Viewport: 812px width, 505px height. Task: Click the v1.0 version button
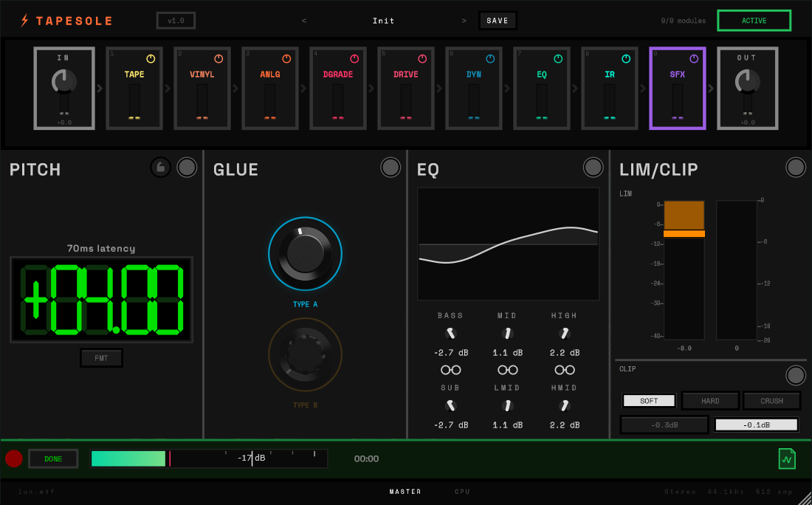pyautogui.click(x=176, y=21)
